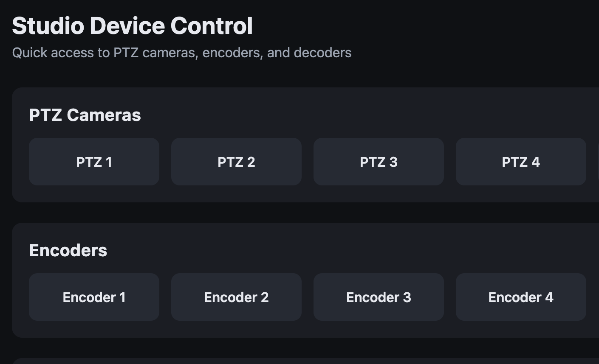Open Encoder 1 device controls
The width and height of the screenshot is (599, 364).
(x=94, y=297)
